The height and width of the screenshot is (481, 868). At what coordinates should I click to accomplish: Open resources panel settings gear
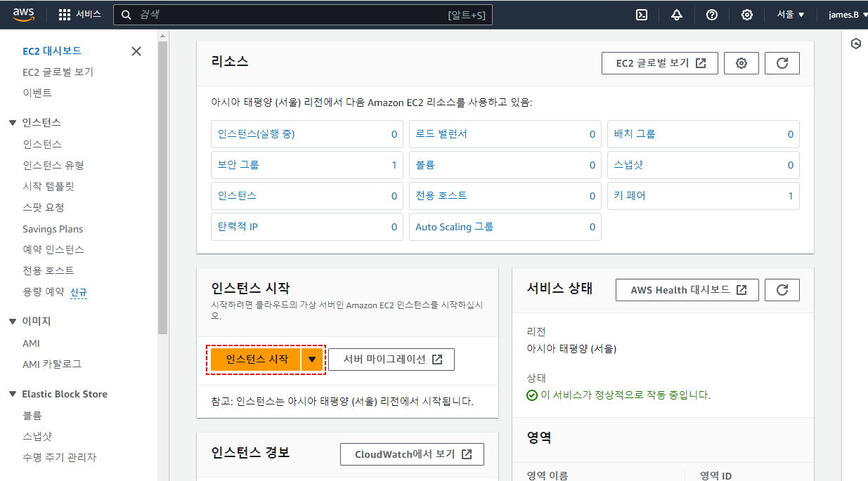tap(741, 63)
